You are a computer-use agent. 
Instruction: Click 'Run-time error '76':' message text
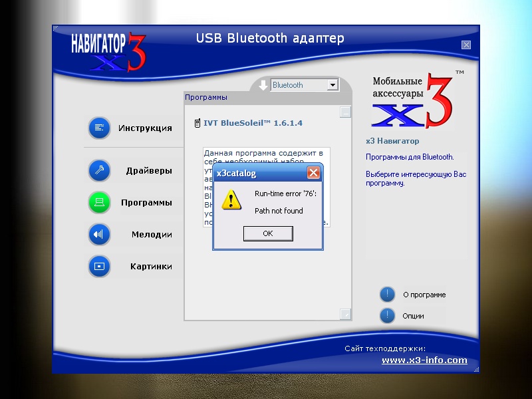[x=285, y=194]
